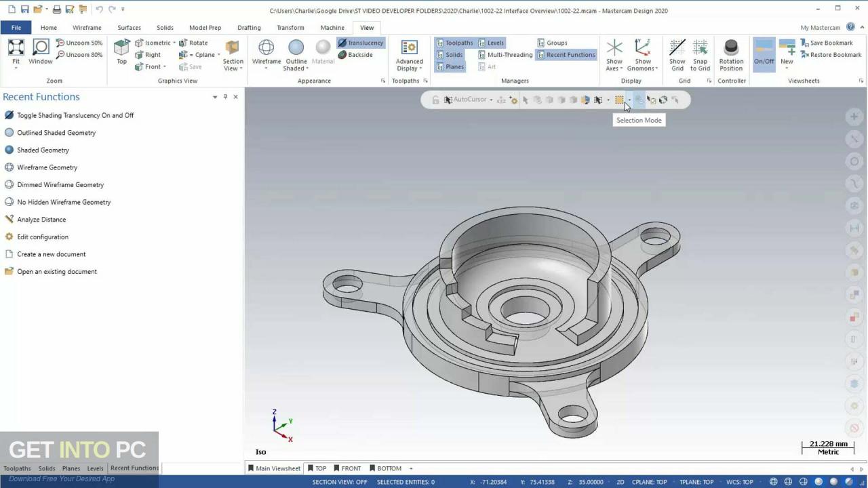The height and width of the screenshot is (488, 868).
Task: Open quick access toolbar customize arrow
Action: [x=123, y=9]
